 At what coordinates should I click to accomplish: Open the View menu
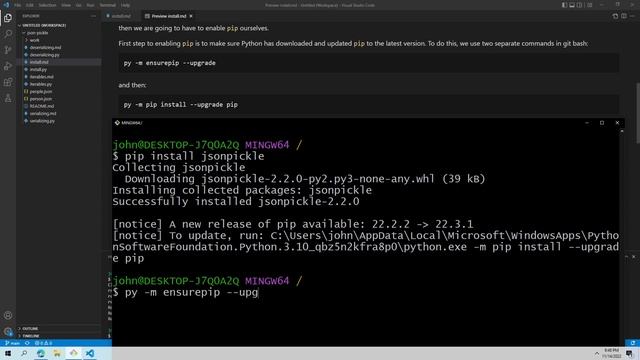click(x=66, y=5)
